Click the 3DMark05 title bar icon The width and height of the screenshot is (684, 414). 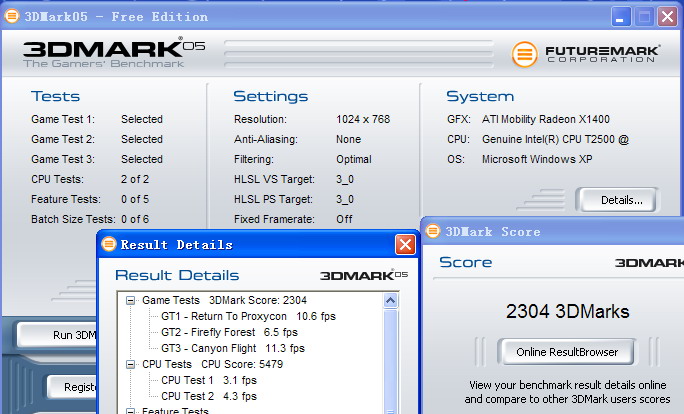pos(13,15)
